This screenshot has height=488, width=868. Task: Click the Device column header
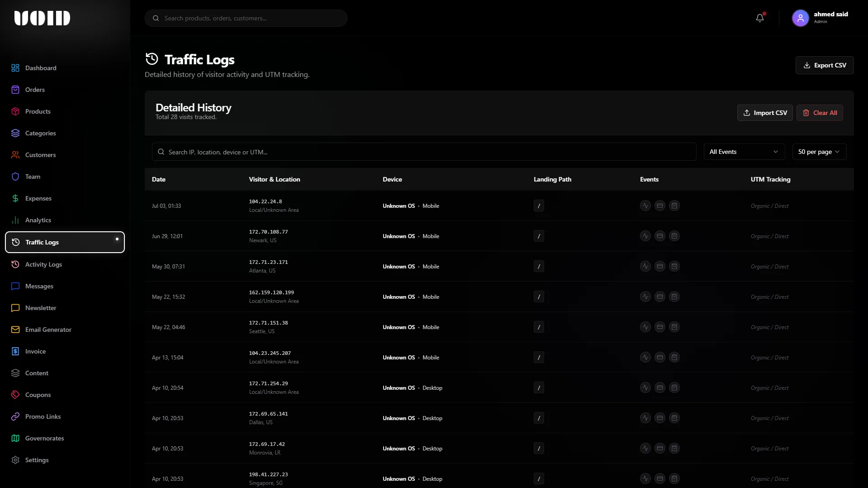(392, 179)
